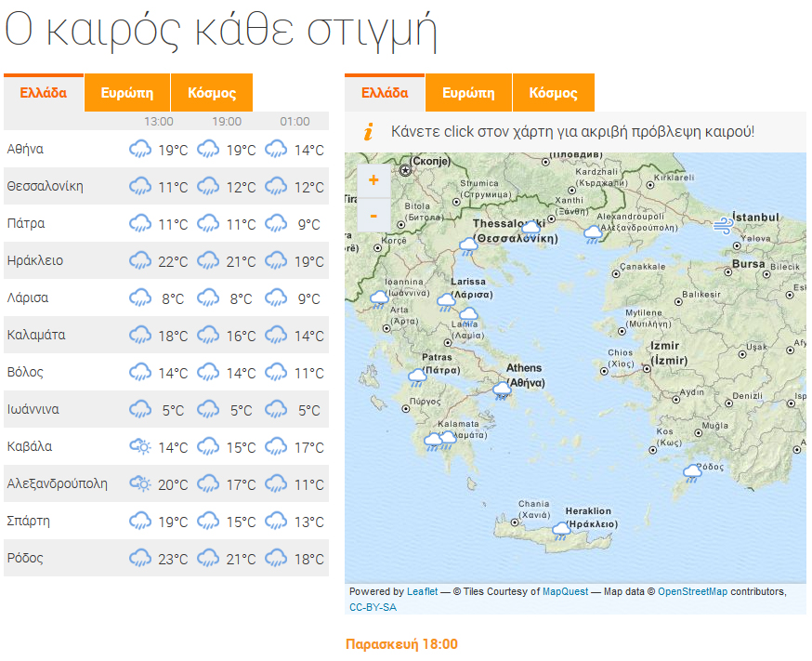This screenshot has height=661, width=812.
Task: Open Κόσμος tab in left forecast table
Action: tap(212, 93)
